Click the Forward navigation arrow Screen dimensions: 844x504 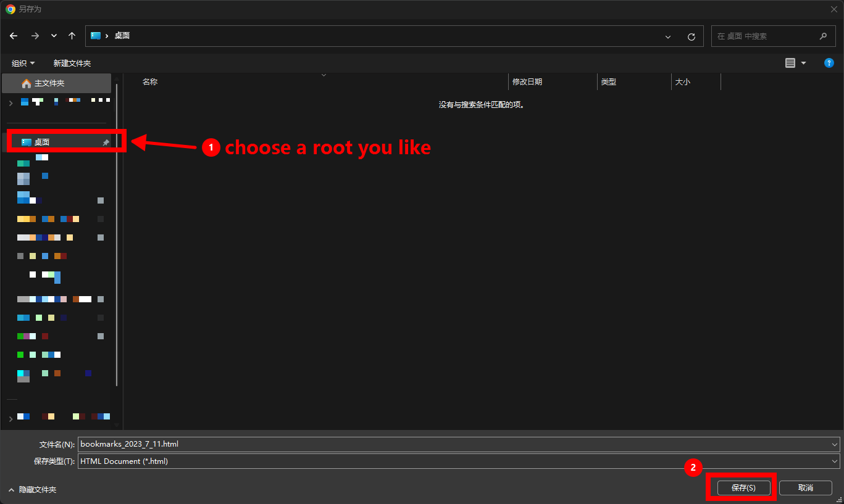35,36
